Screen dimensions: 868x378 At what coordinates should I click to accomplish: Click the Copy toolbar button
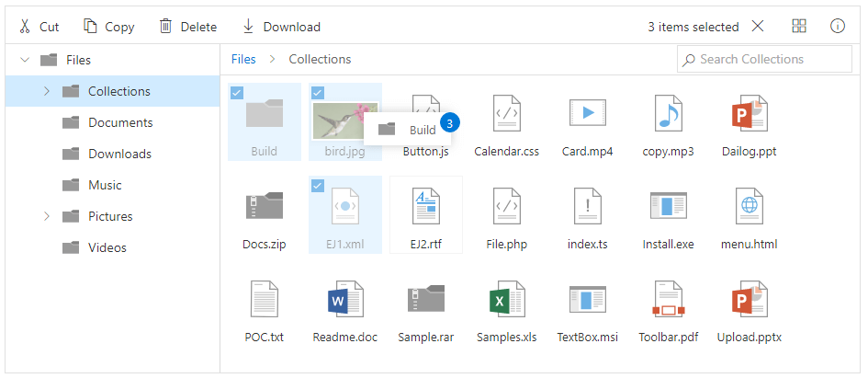pos(109,27)
